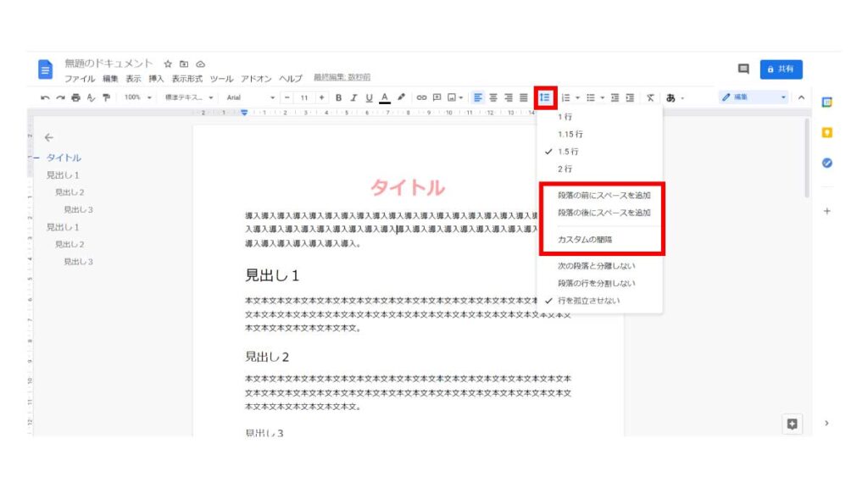Open the アドオン menu
The height and width of the screenshot is (488, 868).
[x=256, y=79]
